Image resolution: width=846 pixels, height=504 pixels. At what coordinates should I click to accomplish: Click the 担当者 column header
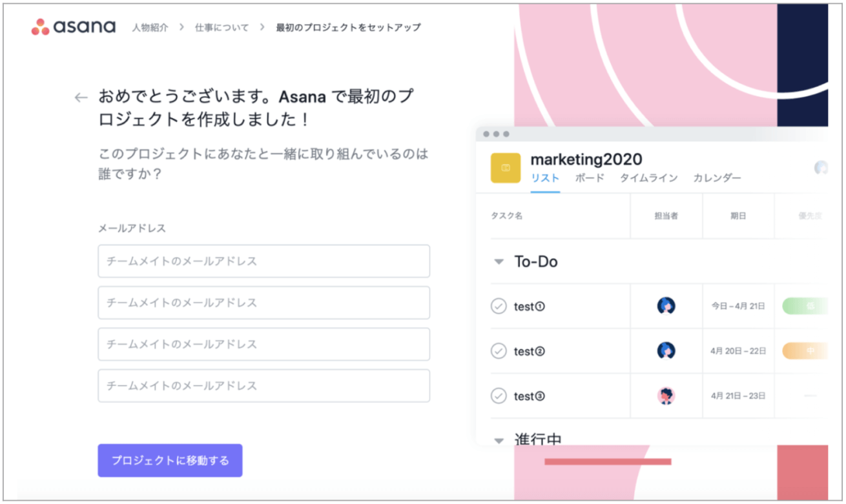(666, 216)
